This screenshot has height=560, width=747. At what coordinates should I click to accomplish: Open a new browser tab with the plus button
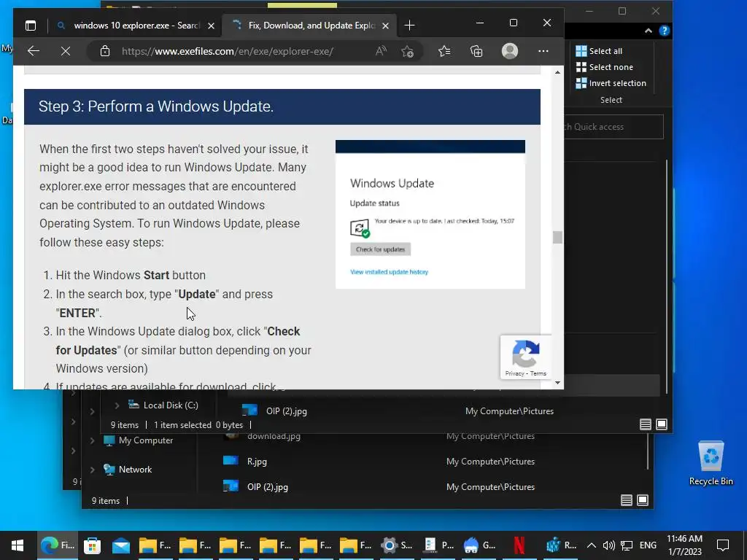410,26
